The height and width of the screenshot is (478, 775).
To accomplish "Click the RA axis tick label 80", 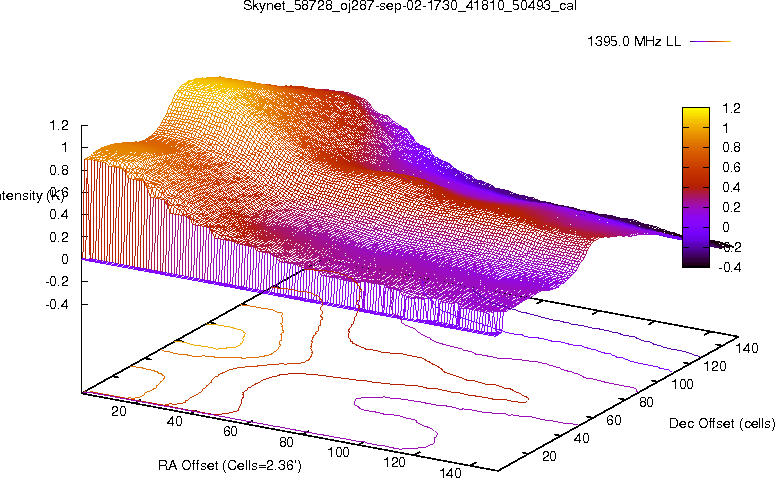I will 286,442.
